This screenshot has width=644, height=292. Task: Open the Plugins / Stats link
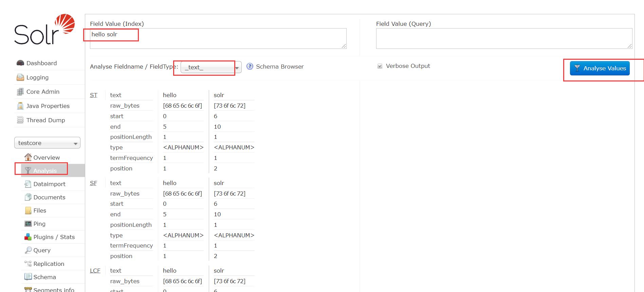click(x=54, y=237)
